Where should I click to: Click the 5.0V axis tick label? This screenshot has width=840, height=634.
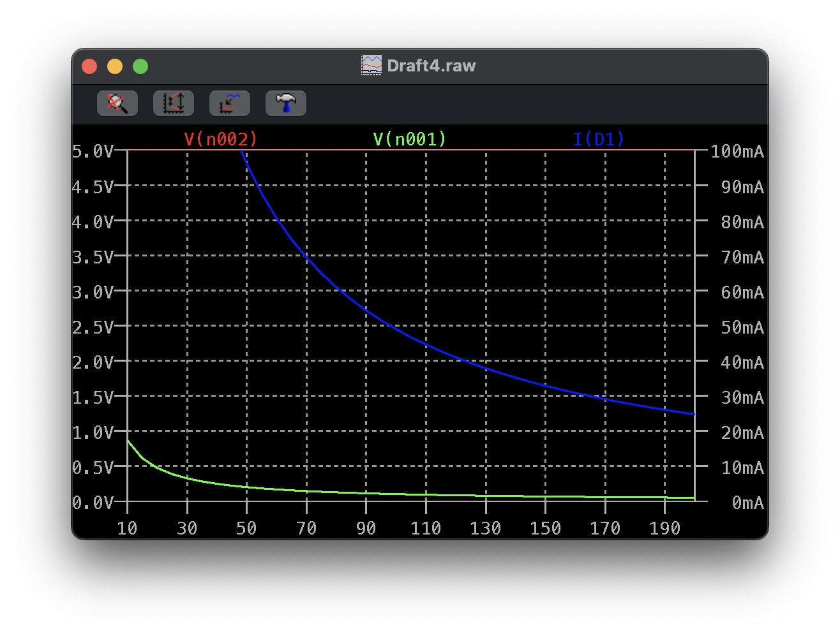tap(96, 152)
